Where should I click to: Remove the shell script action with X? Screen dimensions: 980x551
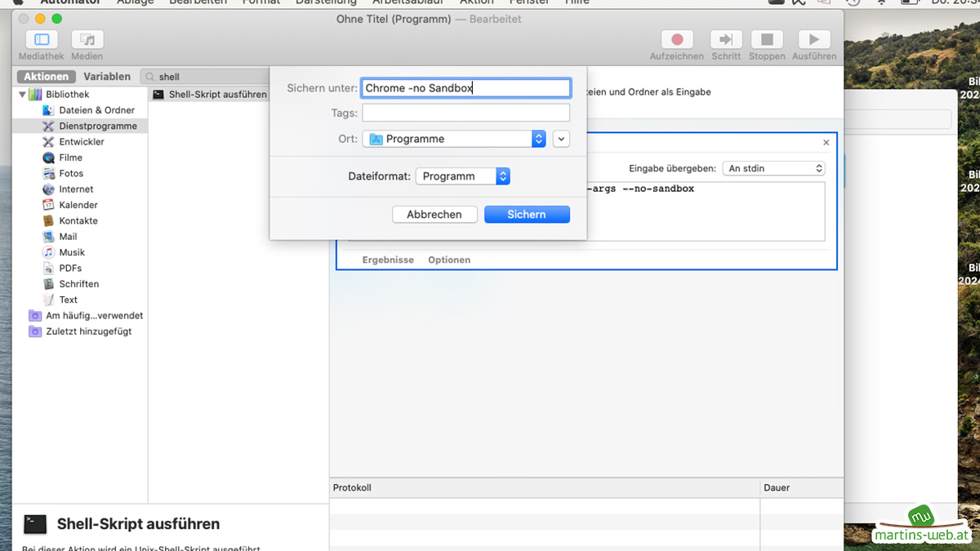pyautogui.click(x=826, y=143)
